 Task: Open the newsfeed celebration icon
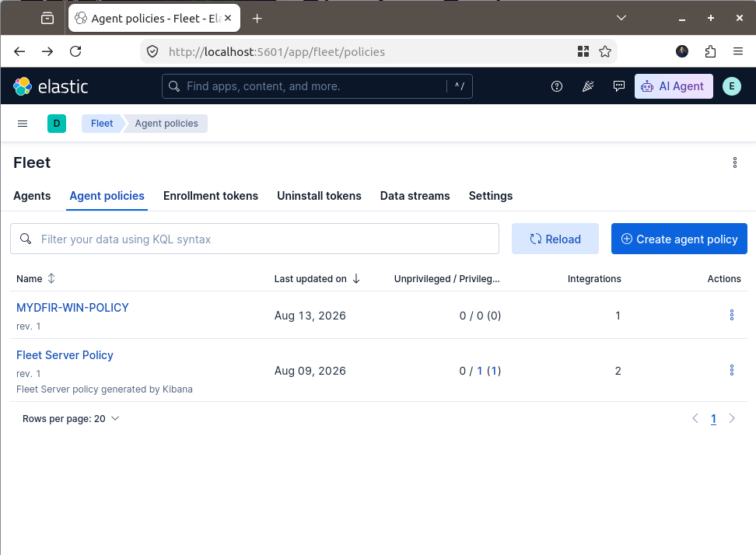(588, 86)
